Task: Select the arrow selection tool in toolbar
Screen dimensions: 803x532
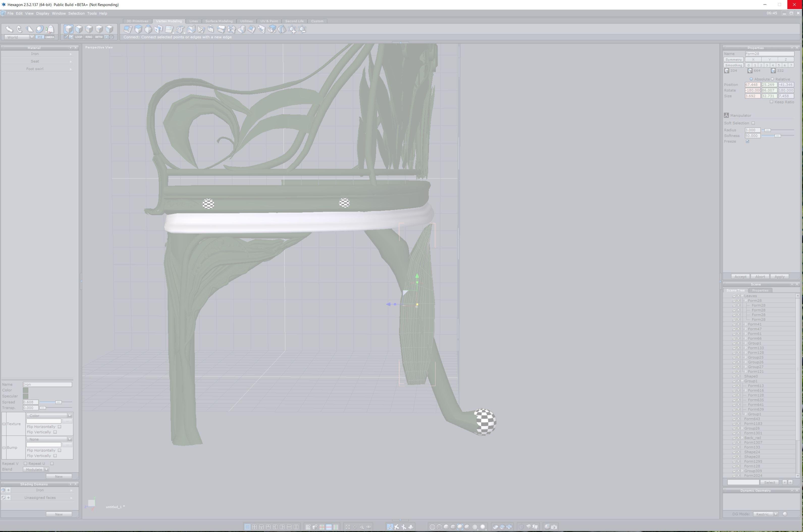Action: pyautogui.click(x=9, y=29)
